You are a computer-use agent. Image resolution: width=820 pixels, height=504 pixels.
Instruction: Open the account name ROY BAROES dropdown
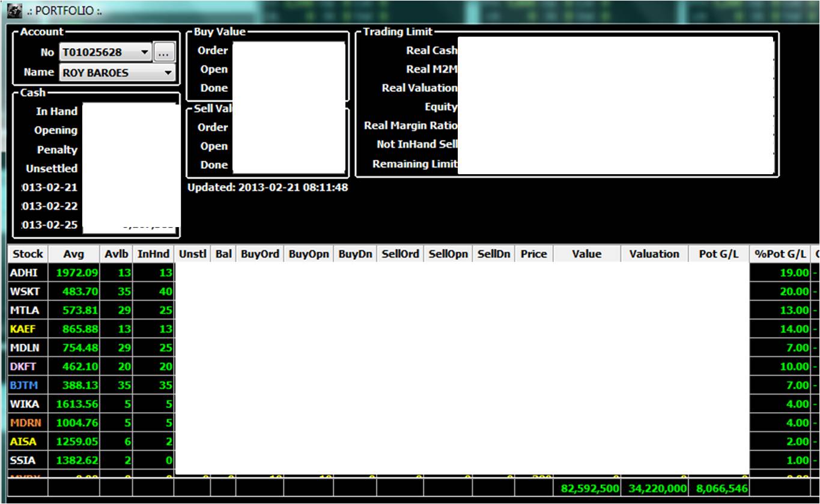pos(168,73)
